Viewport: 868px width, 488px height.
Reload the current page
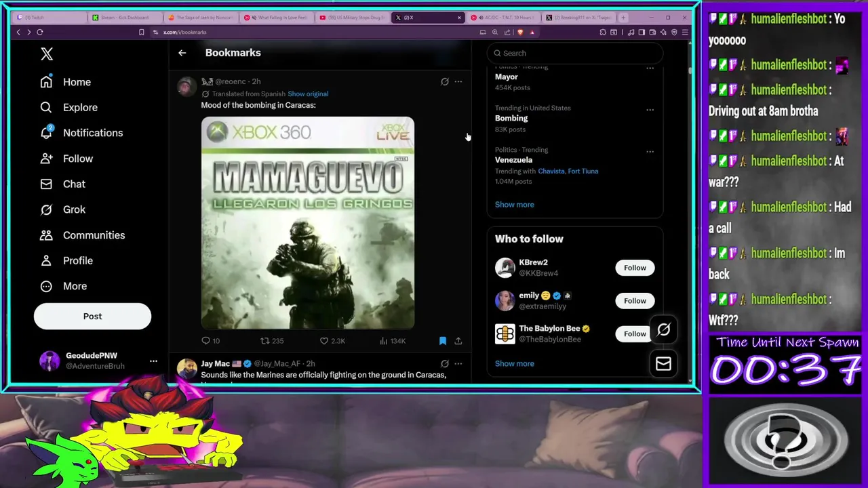(40, 32)
